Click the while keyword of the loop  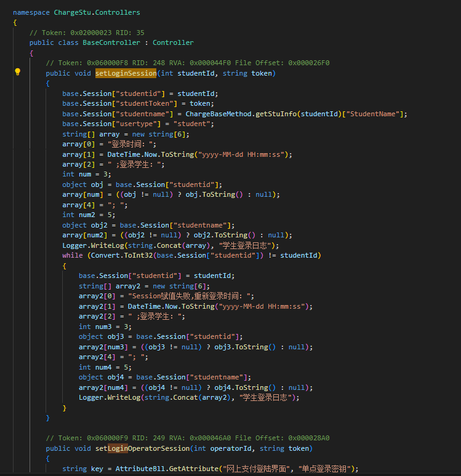point(73,255)
